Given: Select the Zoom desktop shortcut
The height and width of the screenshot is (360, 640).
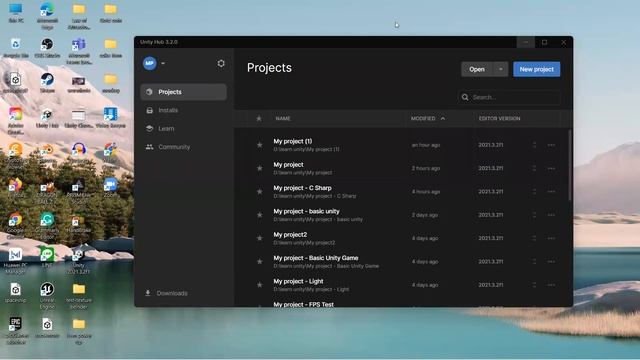Looking at the screenshot, I should click(x=110, y=188).
